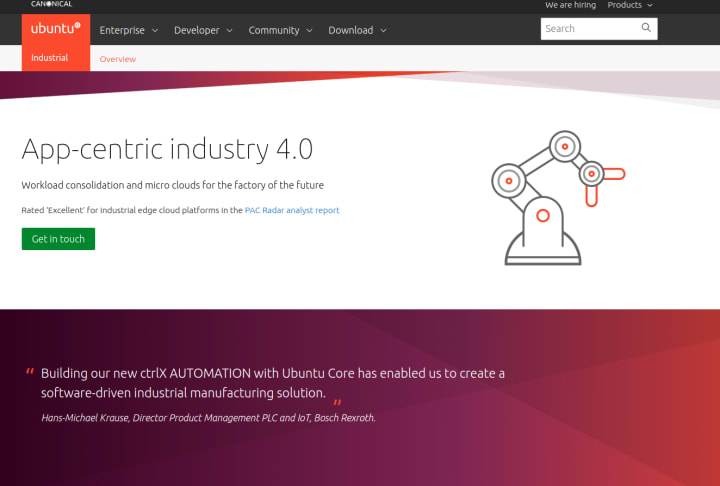The height and width of the screenshot is (486, 720).
Task: Click the Bosch Rexroth quote text
Action: tap(273, 383)
